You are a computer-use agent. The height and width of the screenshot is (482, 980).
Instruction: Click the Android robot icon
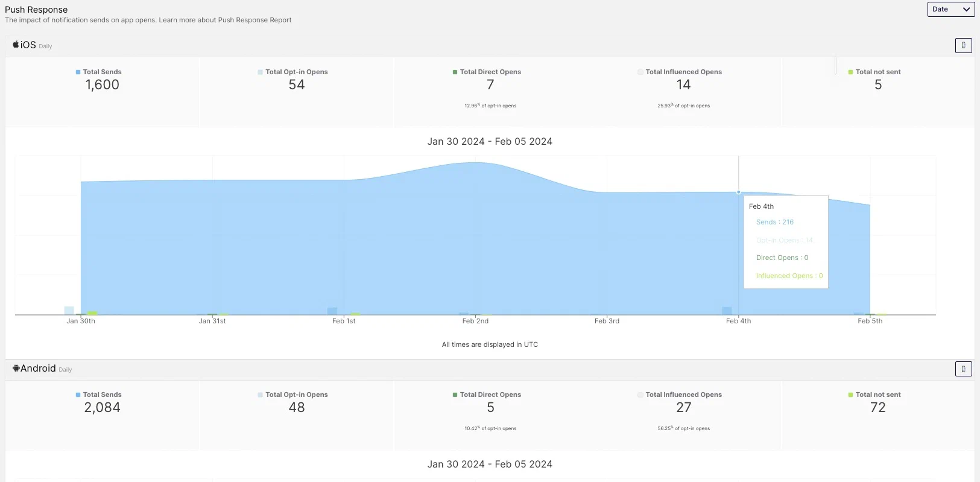tap(16, 368)
